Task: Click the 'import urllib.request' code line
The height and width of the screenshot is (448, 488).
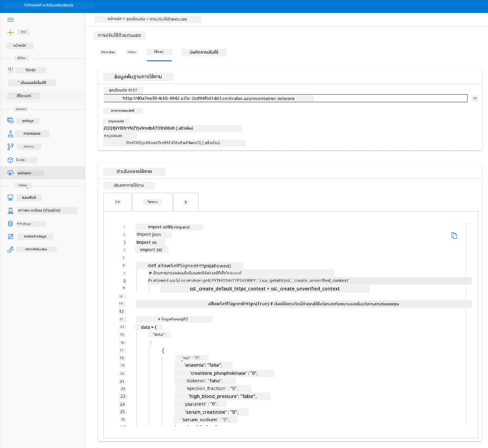Action: pyautogui.click(x=169, y=227)
